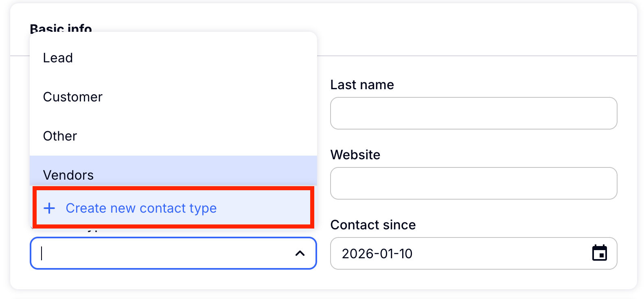Image resolution: width=644 pixels, height=299 pixels.
Task: Click the plus icon beside Create new contact type
Action: pyautogui.click(x=49, y=208)
